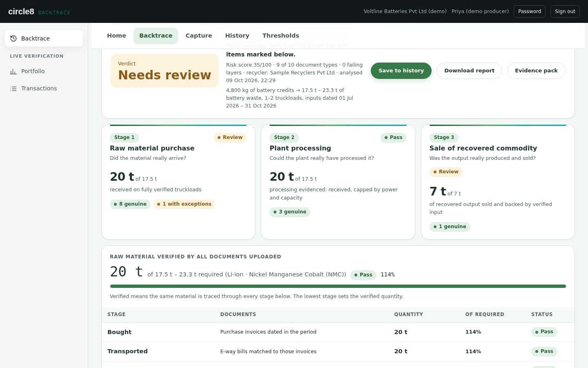Image resolution: width=588 pixels, height=368 pixels.
Task: Click the Pass status in Transported row
Action: (x=544, y=351)
